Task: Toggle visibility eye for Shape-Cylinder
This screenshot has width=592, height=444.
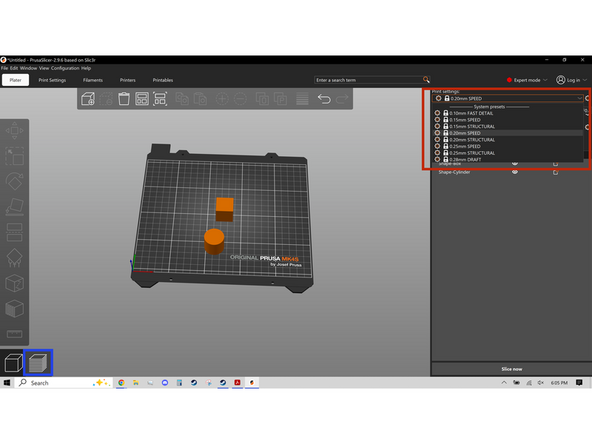Action: pos(515,172)
